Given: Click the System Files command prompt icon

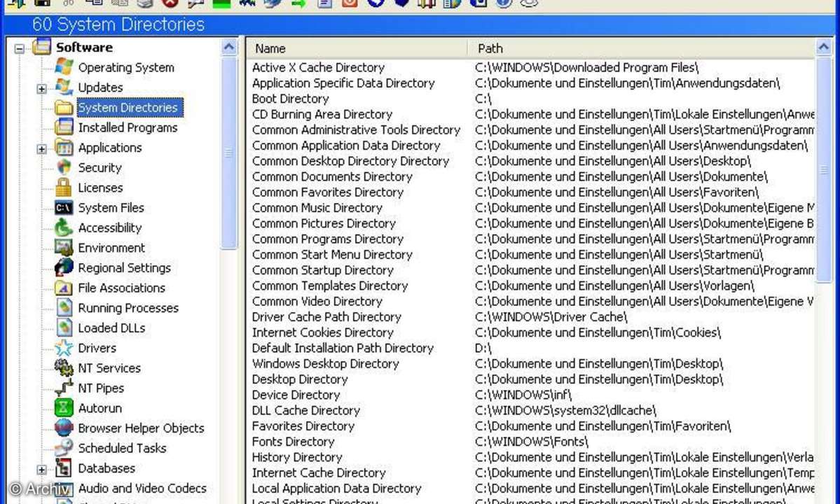Looking at the screenshot, I should [64, 208].
